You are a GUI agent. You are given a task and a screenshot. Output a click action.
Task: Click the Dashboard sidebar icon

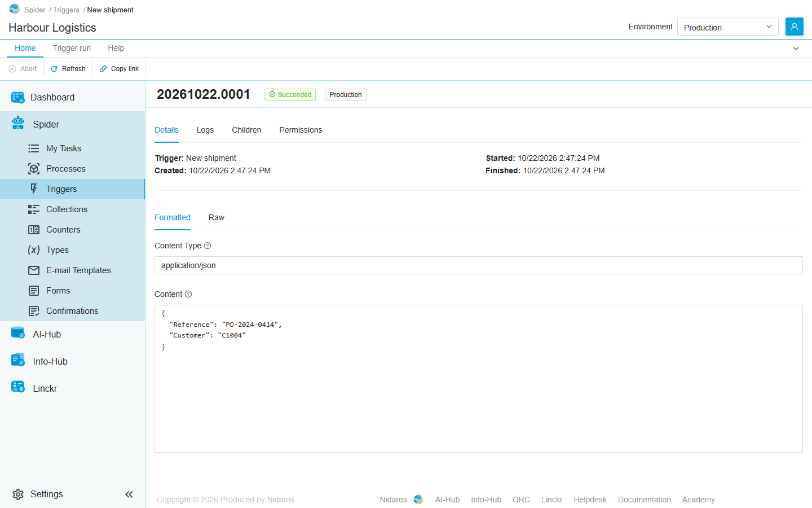point(18,97)
